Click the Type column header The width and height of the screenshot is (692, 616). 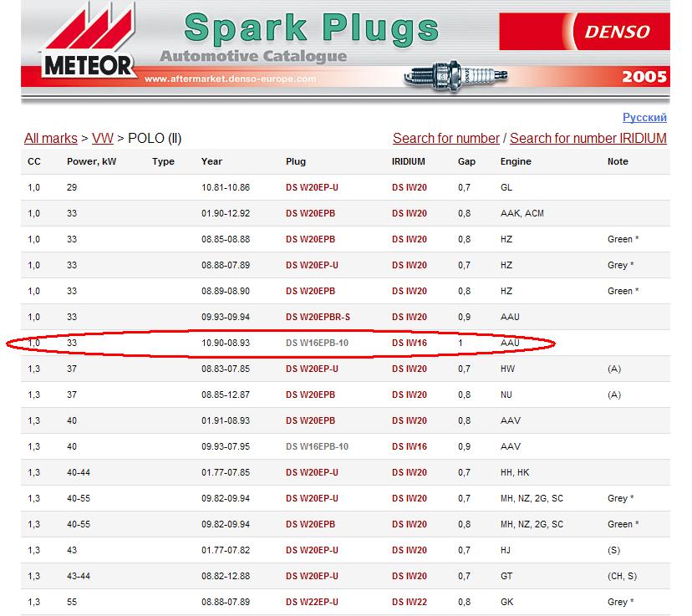[x=163, y=161]
